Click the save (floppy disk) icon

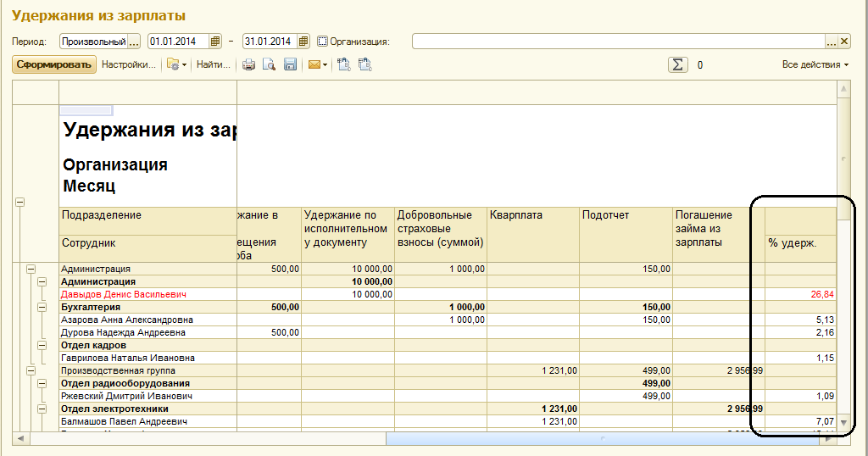click(289, 64)
